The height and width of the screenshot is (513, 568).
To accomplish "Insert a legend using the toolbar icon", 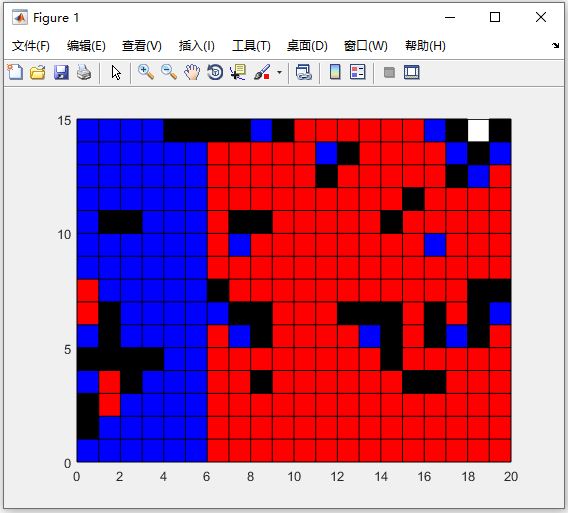I will coord(358,72).
